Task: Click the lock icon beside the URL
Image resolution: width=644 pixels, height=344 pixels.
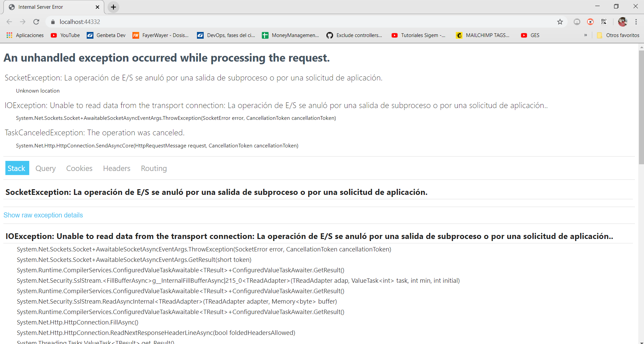Action: [x=52, y=22]
